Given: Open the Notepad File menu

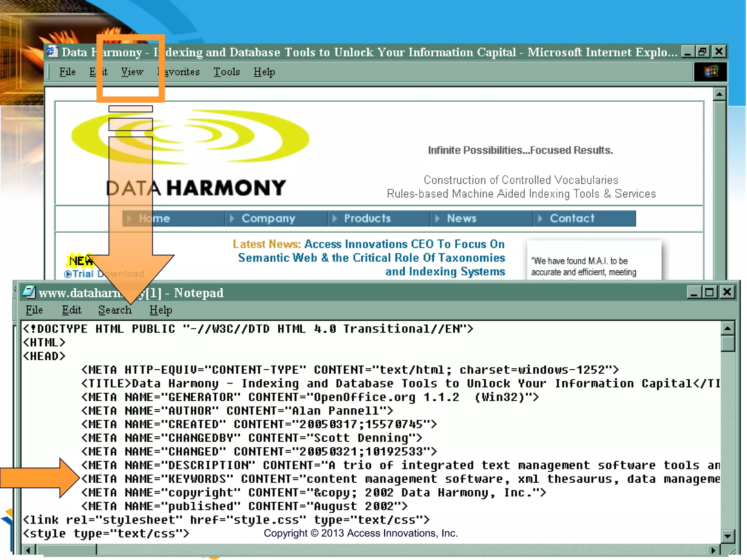Looking at the screenshot, I should (x=34, y=310).
